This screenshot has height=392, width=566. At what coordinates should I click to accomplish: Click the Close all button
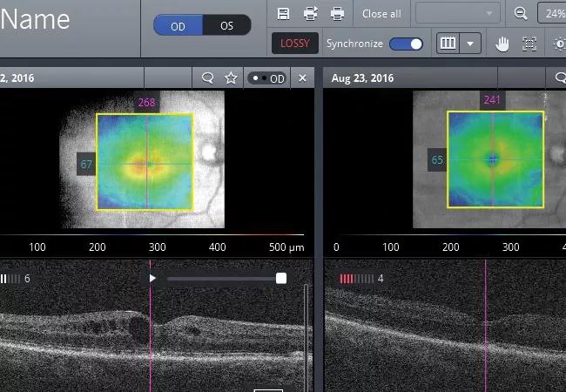[x=381, y=13]
